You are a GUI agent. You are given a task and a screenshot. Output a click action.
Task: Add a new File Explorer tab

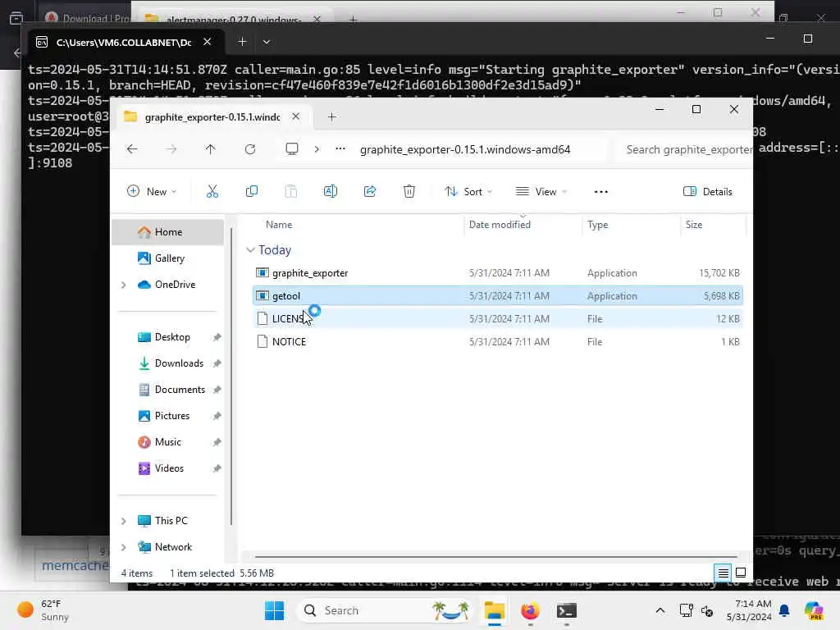pyautogui.click(x=331, y=116)
